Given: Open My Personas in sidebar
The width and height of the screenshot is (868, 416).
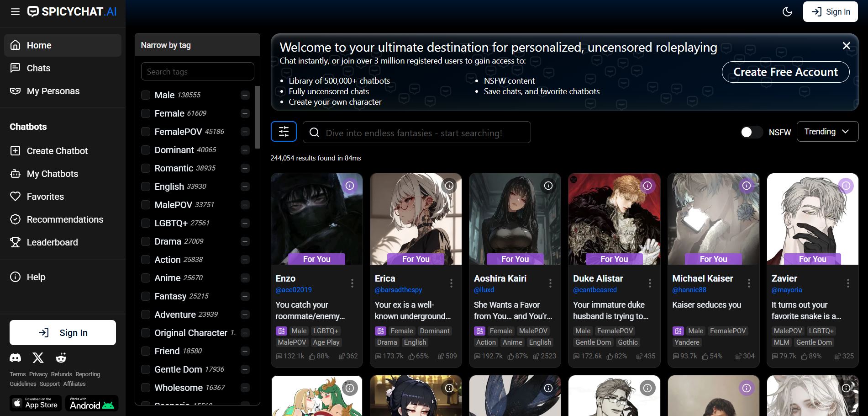Looking at the screenshot, I should click(x=63, y=91).
